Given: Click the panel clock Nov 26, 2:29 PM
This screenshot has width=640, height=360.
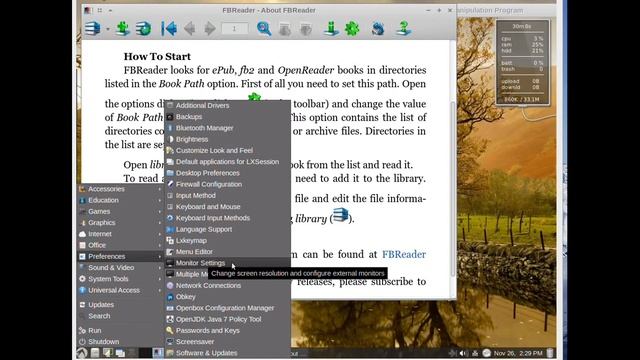Looking at the screenshot, I should point(518,353).
